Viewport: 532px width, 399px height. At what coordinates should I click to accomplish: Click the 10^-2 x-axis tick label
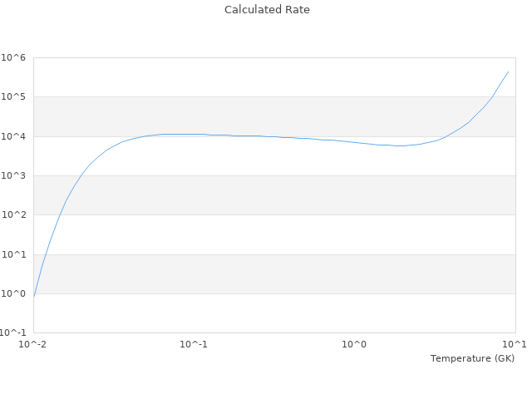click(x=33, y=344)
